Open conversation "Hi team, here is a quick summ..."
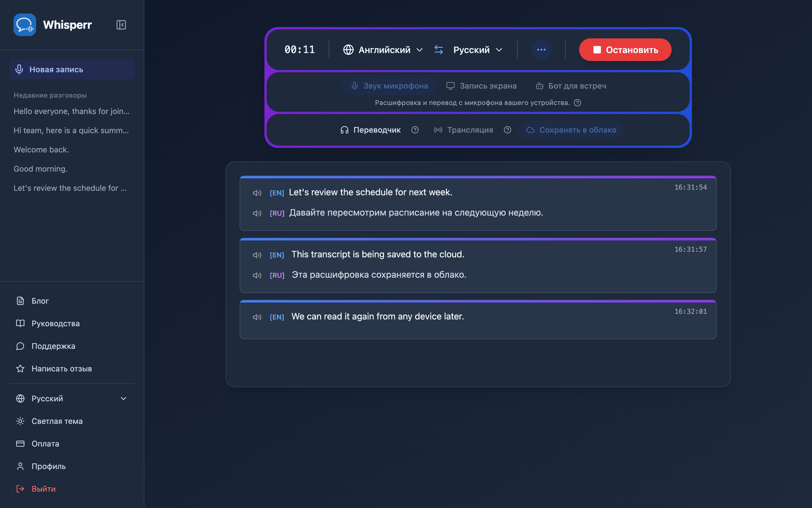The height and width of the screenshot is (508, 812). tap(72, 131)
